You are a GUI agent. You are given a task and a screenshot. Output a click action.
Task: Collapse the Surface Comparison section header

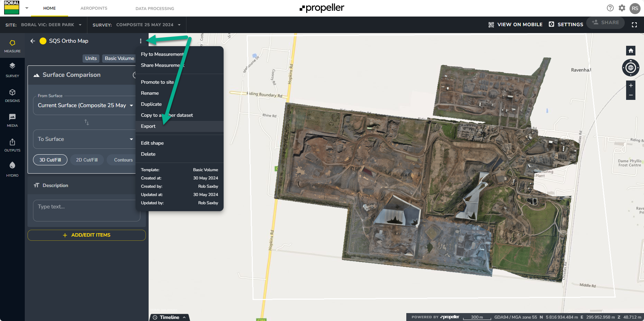[x=83, y=75]
